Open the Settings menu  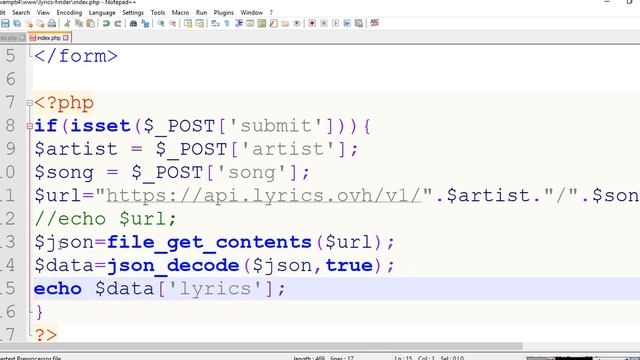pos(133,13)
